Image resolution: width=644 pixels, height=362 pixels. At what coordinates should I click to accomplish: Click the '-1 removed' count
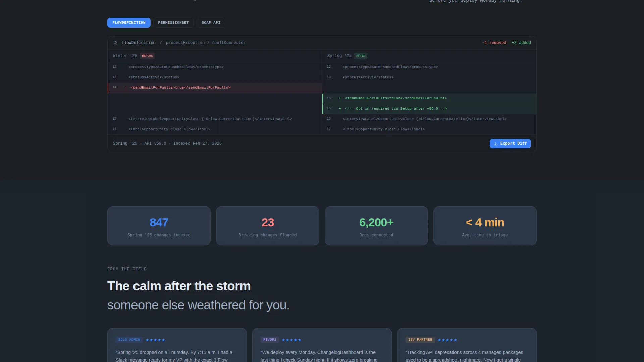pyautogui.click(x=494, y=43)
